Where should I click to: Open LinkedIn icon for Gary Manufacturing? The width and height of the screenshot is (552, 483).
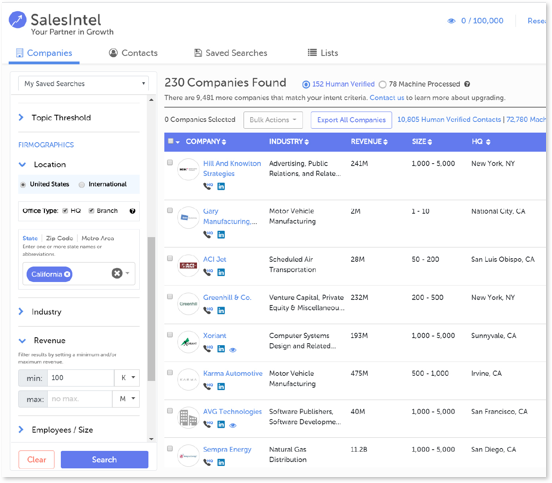pos(221,234)
